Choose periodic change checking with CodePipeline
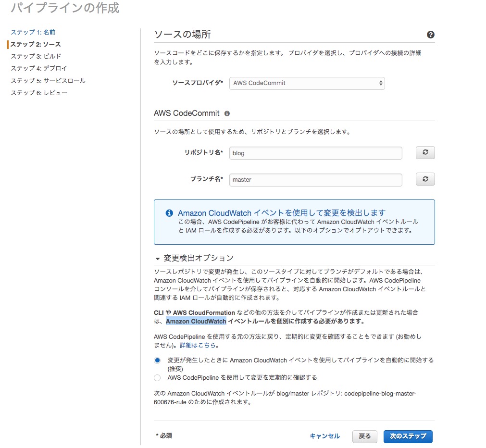This screenshot has height=448, width=486. (158, 378)
